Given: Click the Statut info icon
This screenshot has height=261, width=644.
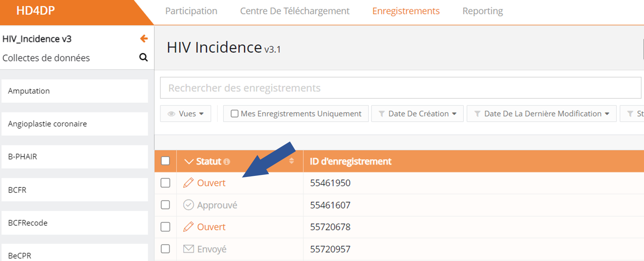Looking at the screenshot, I should point(227,162).
